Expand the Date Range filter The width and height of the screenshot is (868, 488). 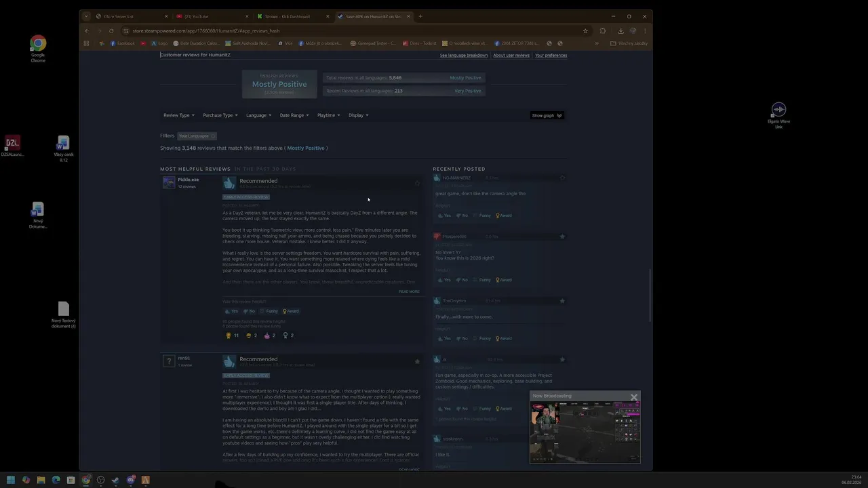[x=294, y=115]
